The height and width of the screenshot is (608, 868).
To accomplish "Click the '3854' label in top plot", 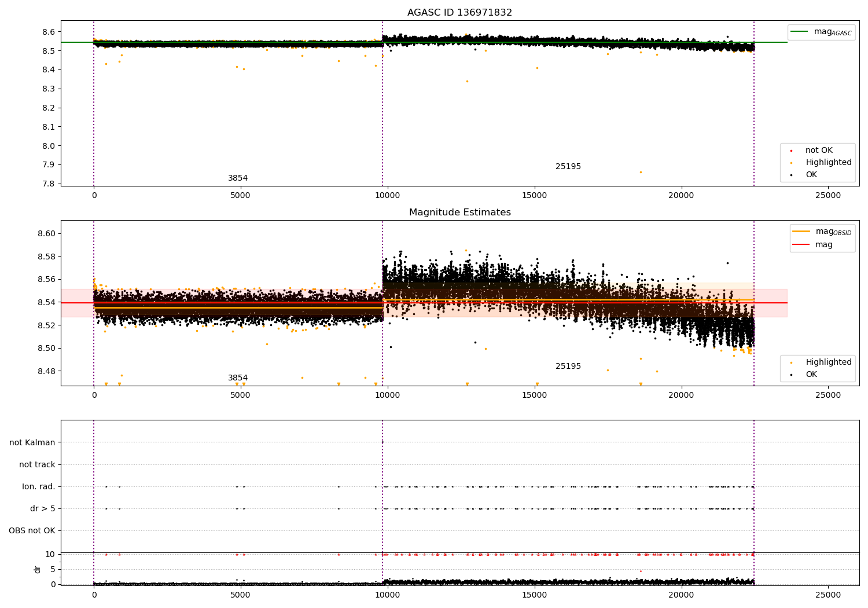I will (x=238, y=178).
